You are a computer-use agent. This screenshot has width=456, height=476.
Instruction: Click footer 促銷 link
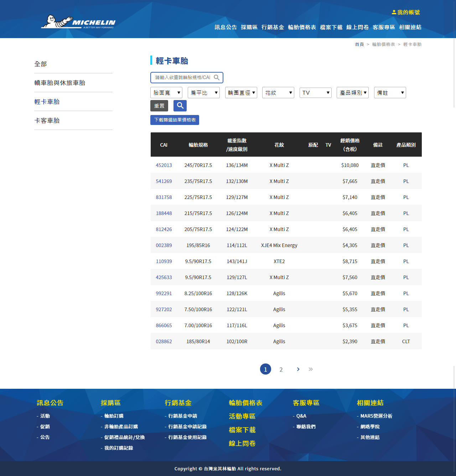coord(45,427)
